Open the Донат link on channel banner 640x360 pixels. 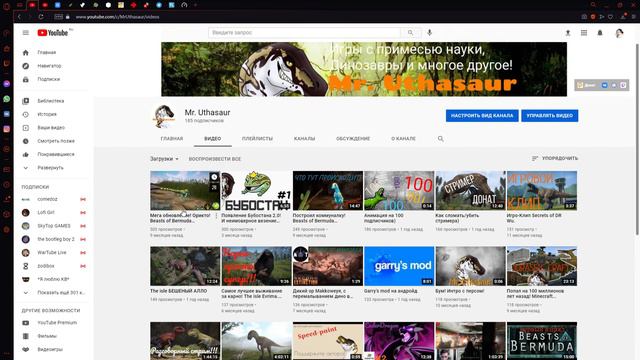[x=586, y=85]
